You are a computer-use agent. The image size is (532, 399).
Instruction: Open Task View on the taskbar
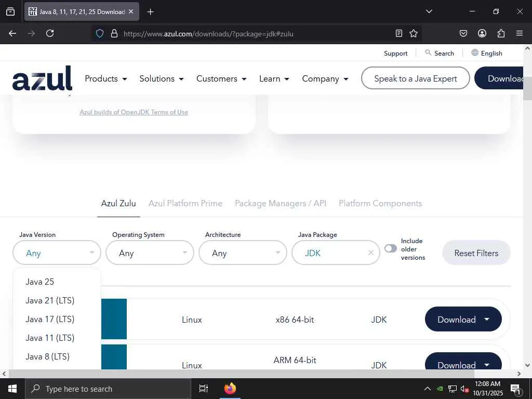click(204, 389)
